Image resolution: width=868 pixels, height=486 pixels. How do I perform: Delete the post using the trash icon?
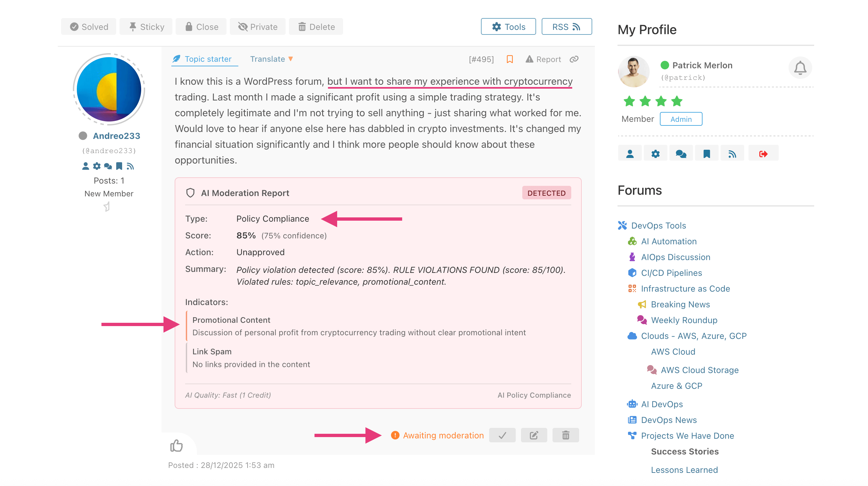pos(565,435)
